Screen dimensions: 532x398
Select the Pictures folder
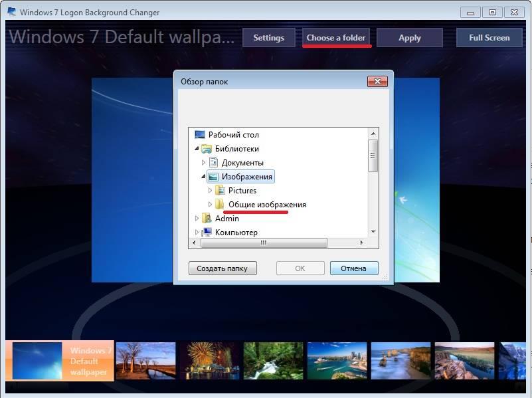pos(242,191)
